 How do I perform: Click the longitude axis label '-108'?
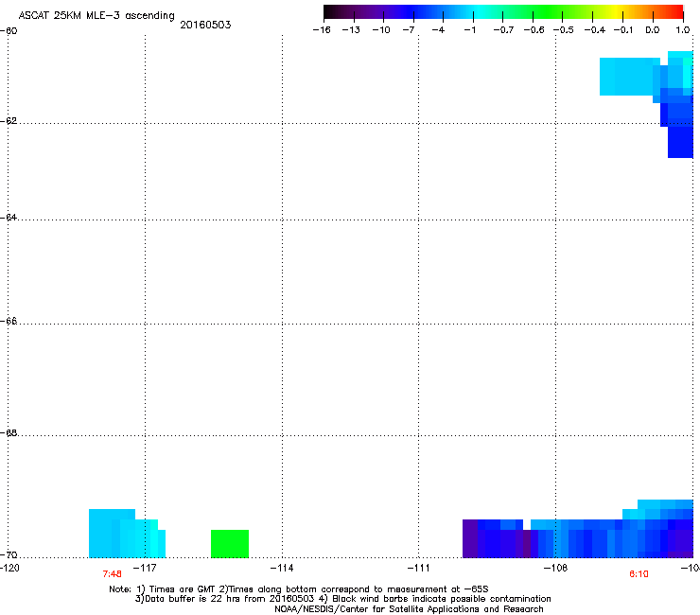tap(555, 568)
